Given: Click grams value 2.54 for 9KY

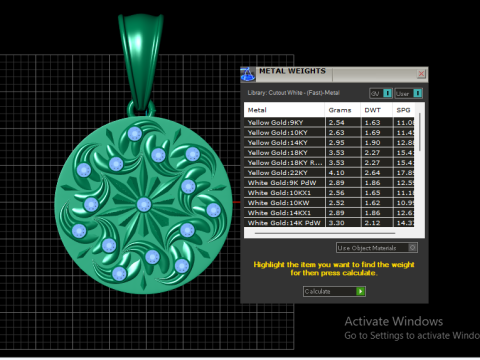Looking at the screenshot, I should pos(337,122).
